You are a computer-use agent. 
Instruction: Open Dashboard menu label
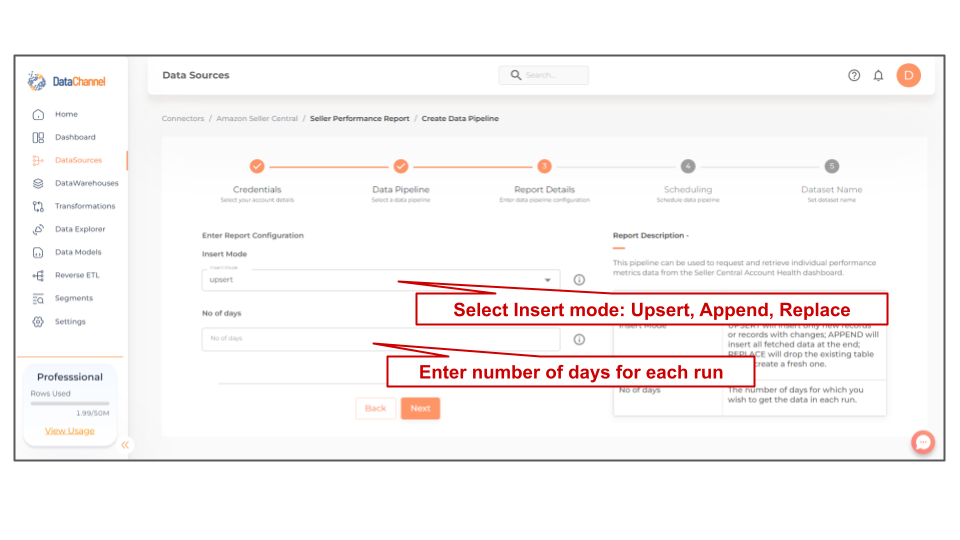[x=75, y=137]
